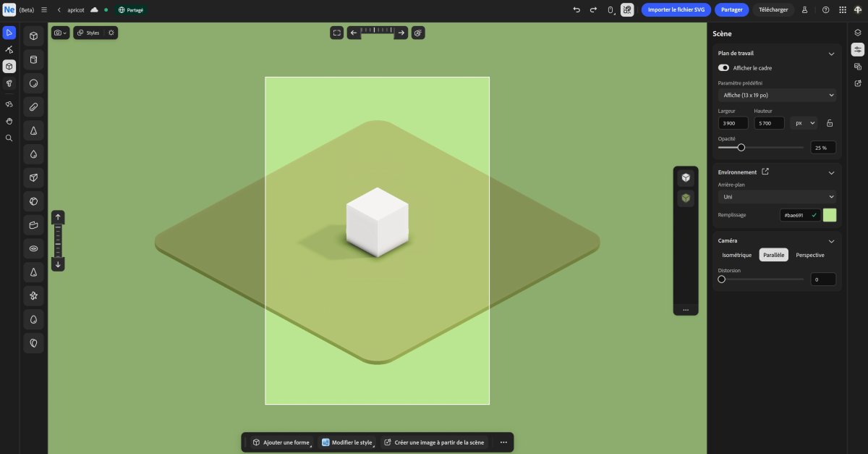
Task: Open the help question mark icon
Action: 825,10
